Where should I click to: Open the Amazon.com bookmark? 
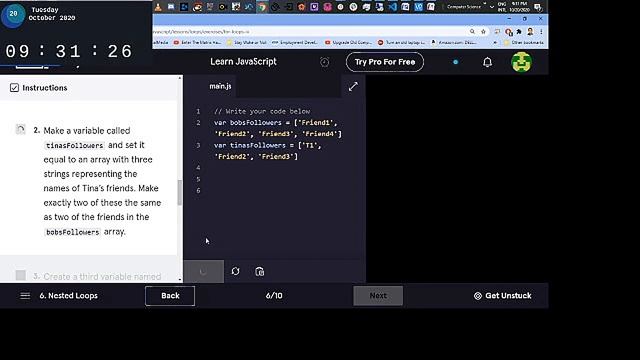[x=454, y=42]
